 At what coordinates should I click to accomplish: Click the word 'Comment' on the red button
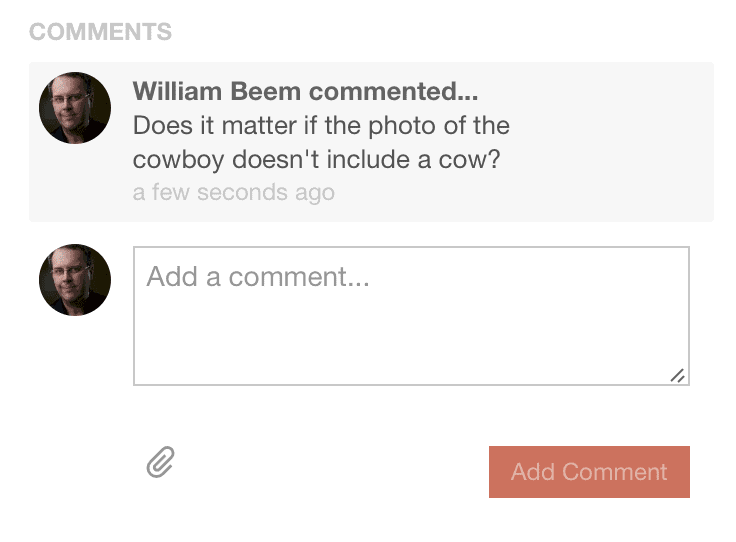tap(614, 472)
